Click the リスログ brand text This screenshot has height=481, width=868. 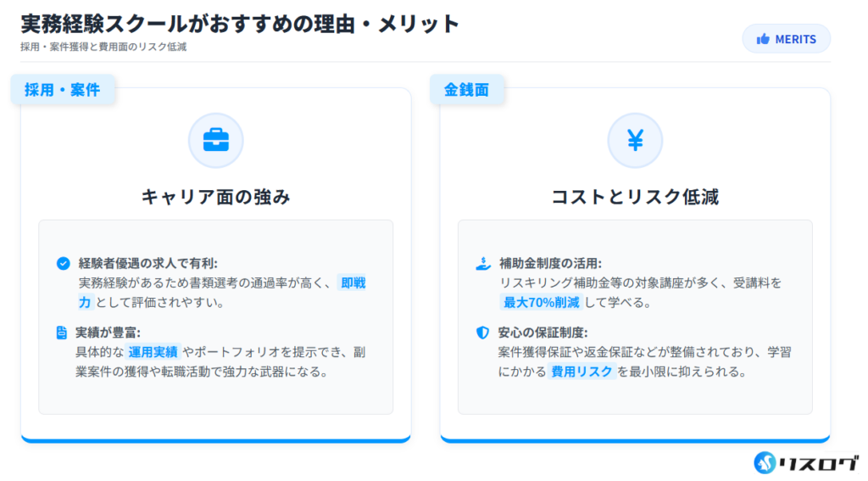(x=817, y=462)
